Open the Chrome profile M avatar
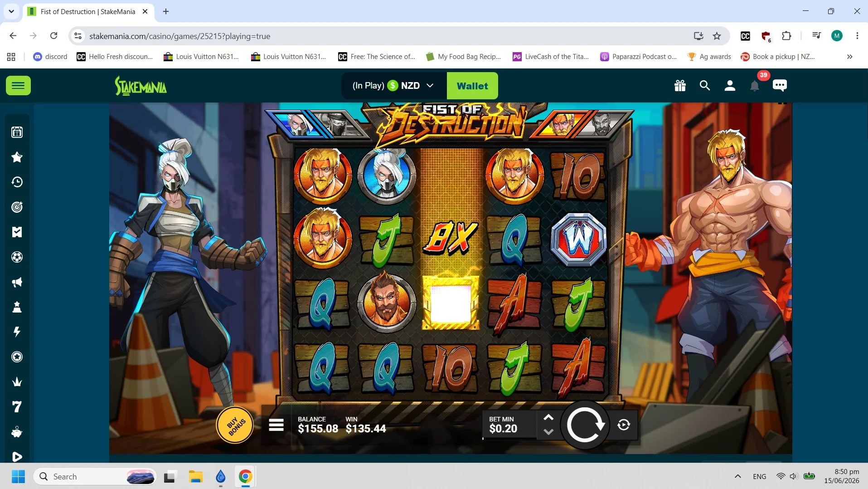Screen dimensions: 868x489 coord(837,36)
